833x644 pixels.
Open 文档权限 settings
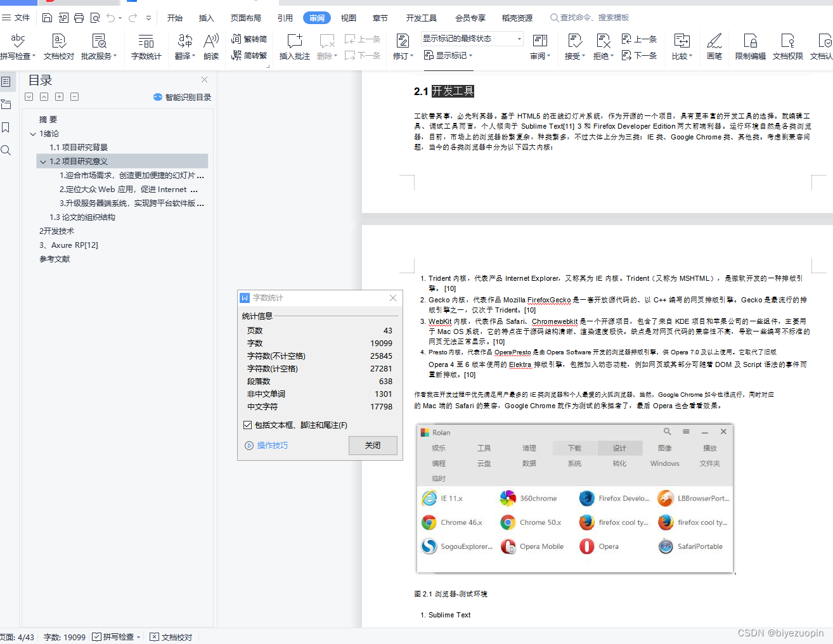[x=788, y=48]
